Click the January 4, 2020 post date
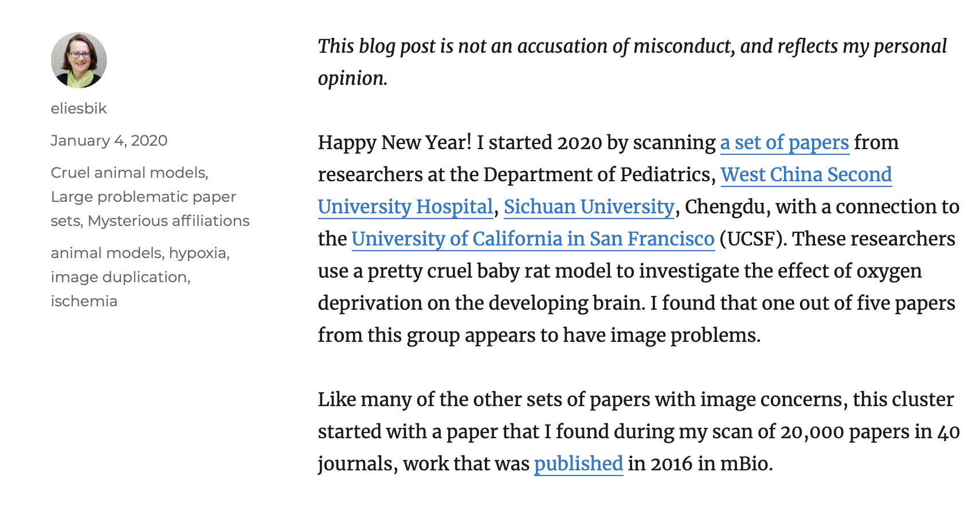Screen dimensions: 980x530 point(109,141)
